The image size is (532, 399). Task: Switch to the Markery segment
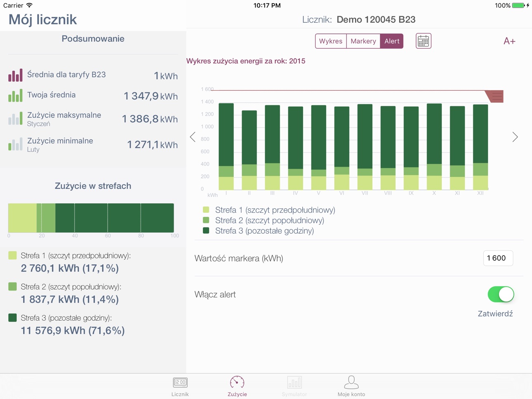coord(363,41)
